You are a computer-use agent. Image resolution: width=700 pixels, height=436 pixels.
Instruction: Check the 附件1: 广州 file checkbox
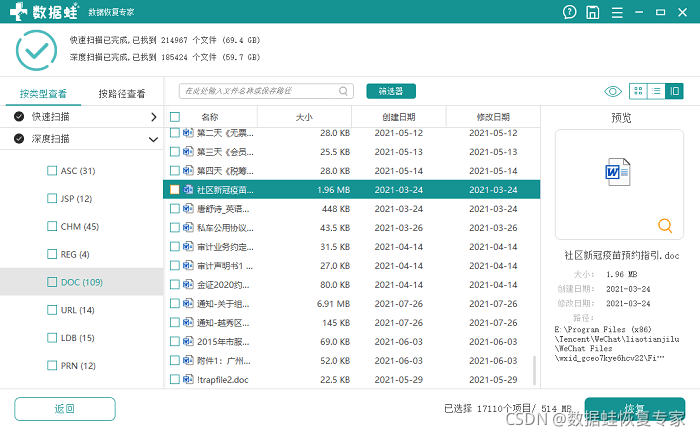tap(175, 360)
